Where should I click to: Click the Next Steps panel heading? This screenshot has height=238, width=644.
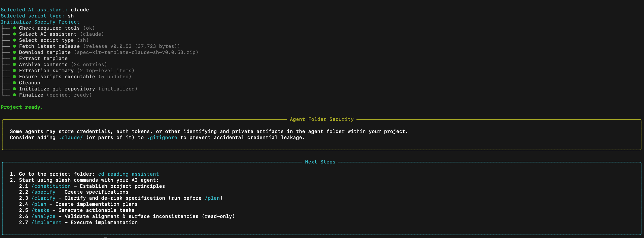pos(320,162)
